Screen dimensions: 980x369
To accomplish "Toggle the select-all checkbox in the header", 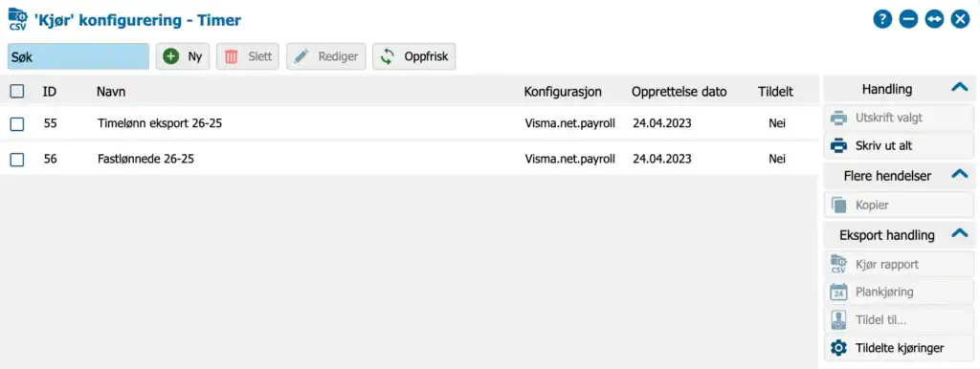I will pos(17,92).
